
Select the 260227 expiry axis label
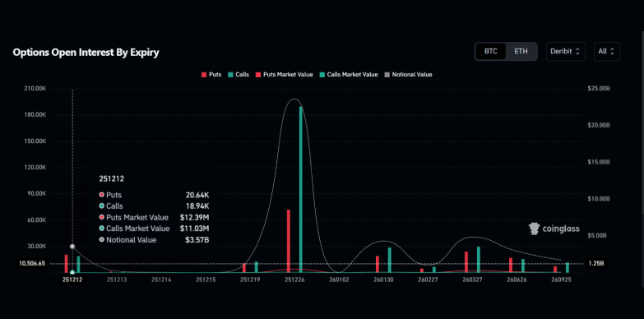click(x=428, y=280)
